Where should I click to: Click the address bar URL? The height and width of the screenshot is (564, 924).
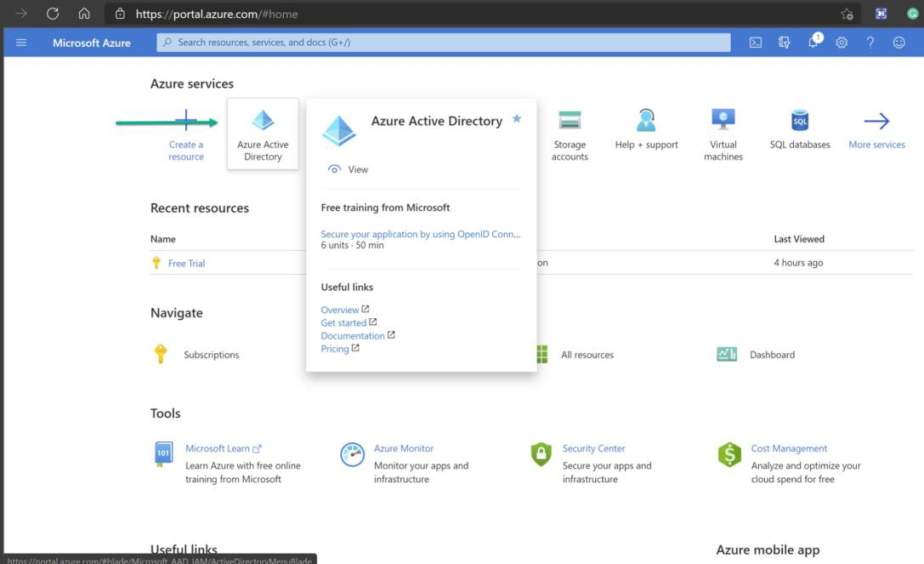point(216,14)
